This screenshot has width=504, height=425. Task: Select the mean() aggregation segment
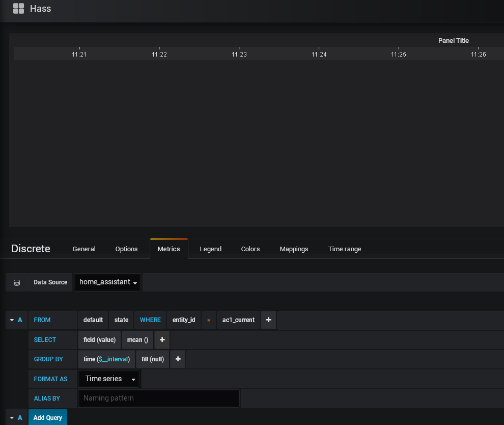click(137, 339)
